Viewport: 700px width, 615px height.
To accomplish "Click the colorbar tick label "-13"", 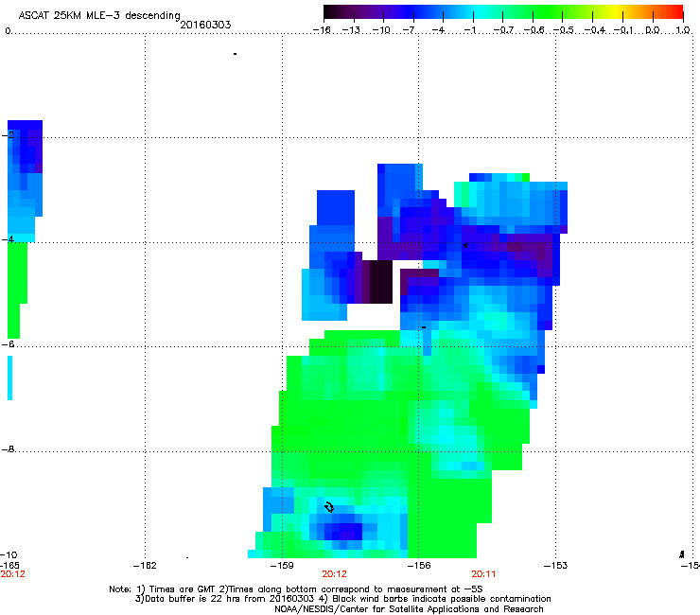I will [351, 30].
